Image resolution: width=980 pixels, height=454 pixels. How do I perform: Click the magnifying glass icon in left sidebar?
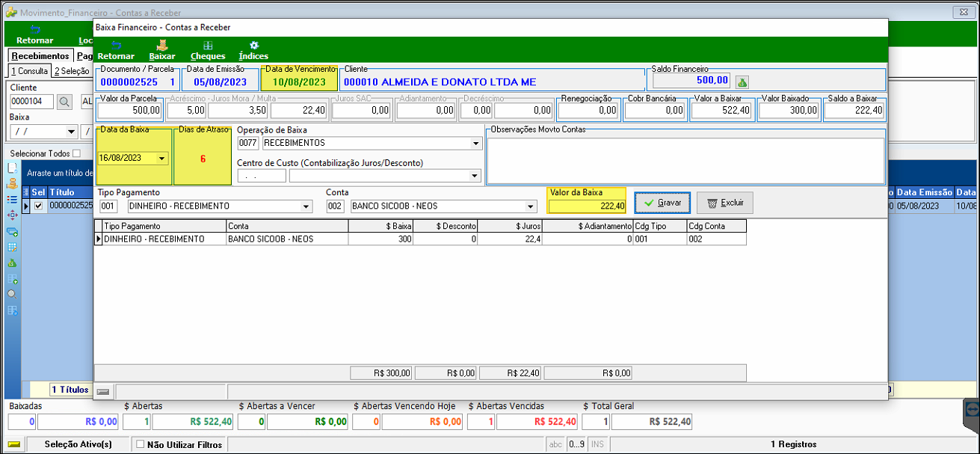point(12,295)
